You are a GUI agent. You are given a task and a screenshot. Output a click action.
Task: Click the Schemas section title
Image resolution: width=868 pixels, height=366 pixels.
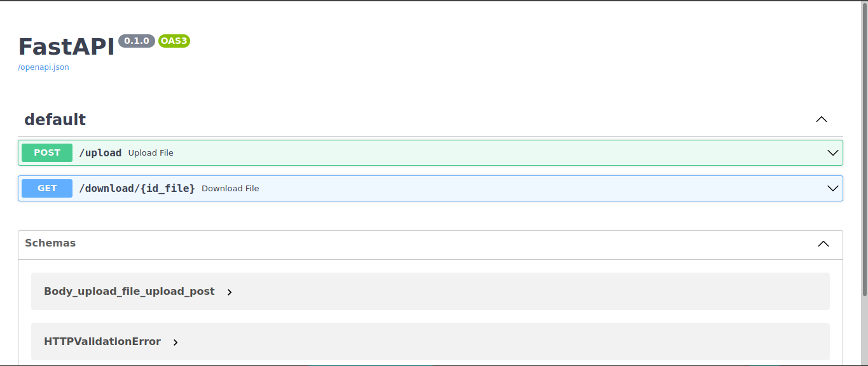pyautogui.click(x=50, y=243)
